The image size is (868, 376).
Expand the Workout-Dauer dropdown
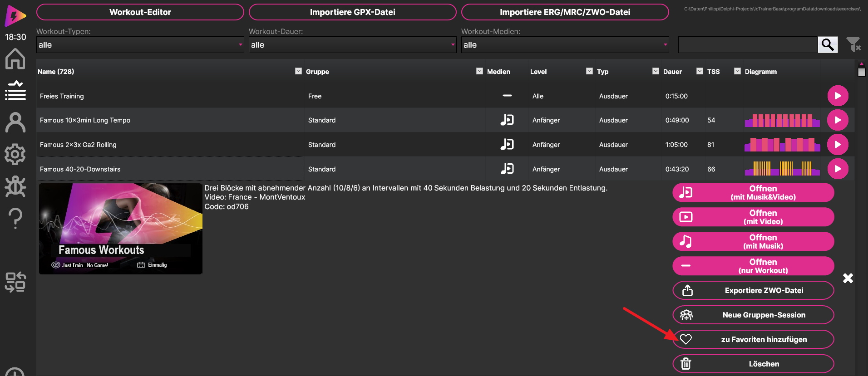pyautogui.click(x=352, y=45)
